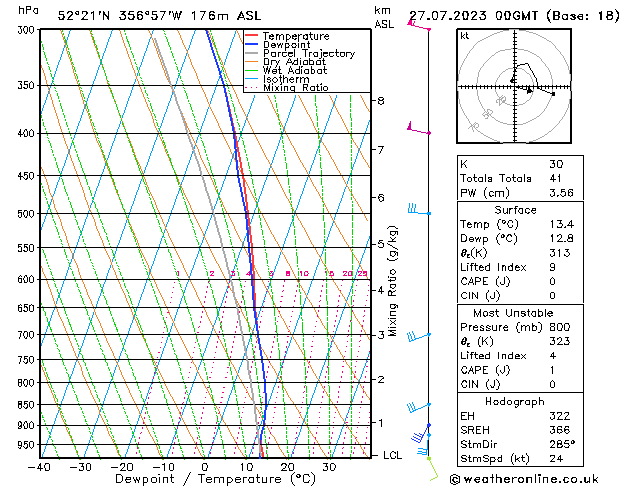This screenshot has height=486, width=629.
Task: Click the red Temperature legend line swatch
Action: [x=252, y=35]
